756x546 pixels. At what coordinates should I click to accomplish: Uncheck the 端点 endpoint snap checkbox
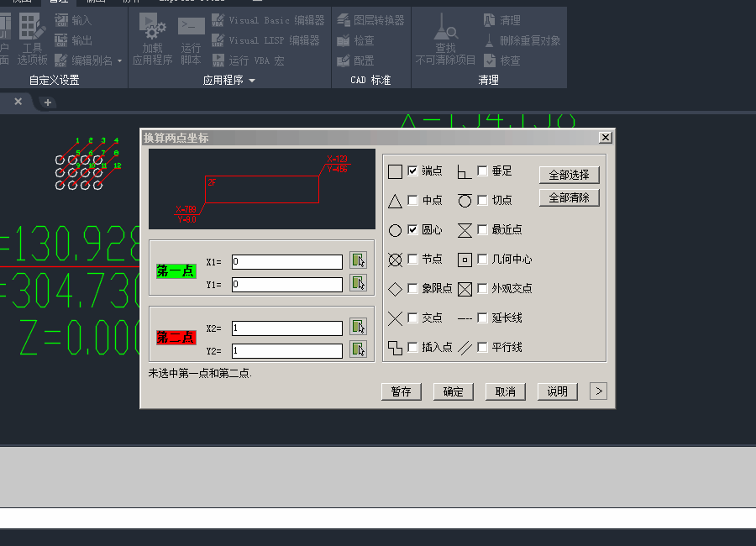(x=412, y=171)
